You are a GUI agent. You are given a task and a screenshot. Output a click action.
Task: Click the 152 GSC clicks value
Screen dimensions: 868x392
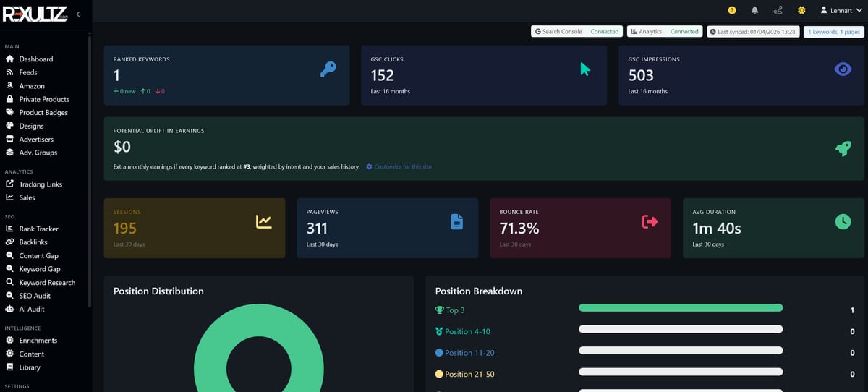(x=383, y=75)
